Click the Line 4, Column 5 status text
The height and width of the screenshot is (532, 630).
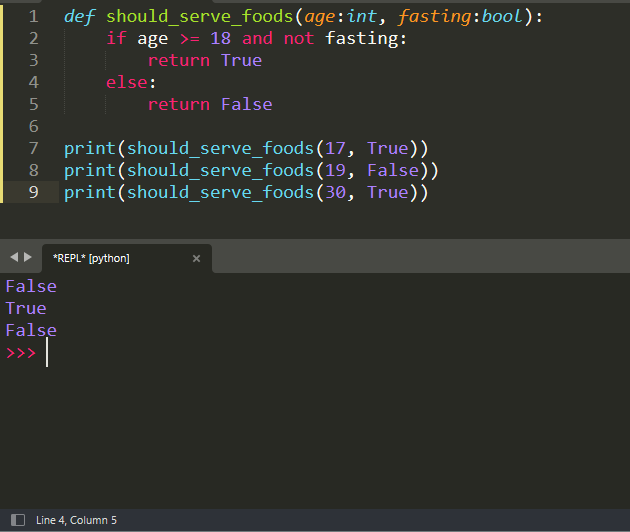tap(76, 520)
